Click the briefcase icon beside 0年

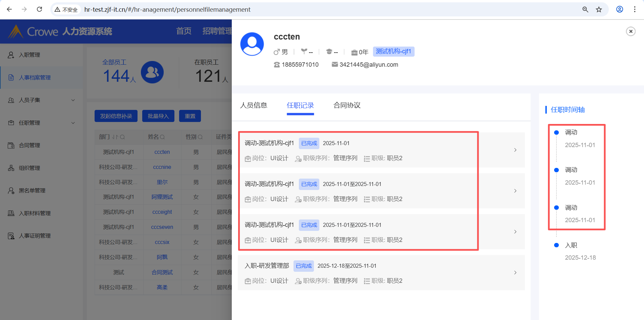point(354,52)
